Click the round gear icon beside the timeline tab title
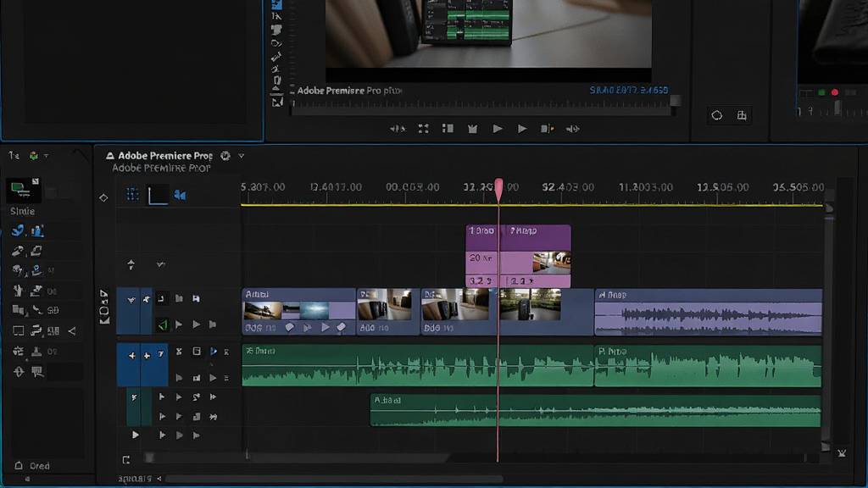Viewport: 868px width, 488px height. pos(225,156)
